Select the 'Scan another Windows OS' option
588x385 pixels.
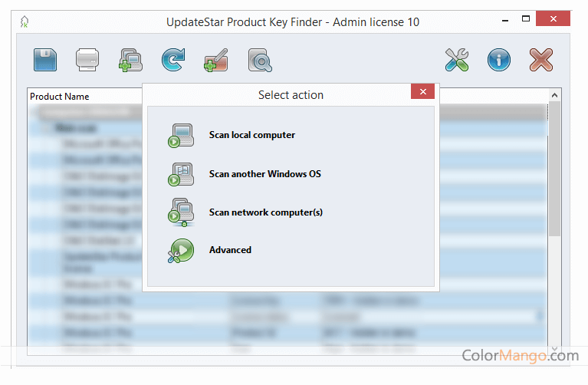click(264, 174)
